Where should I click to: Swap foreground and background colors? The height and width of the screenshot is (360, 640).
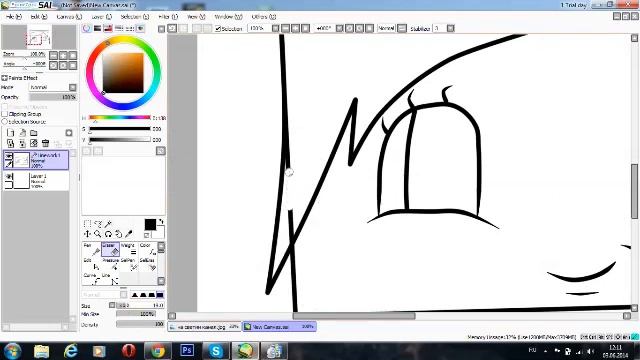coord(161,221)
